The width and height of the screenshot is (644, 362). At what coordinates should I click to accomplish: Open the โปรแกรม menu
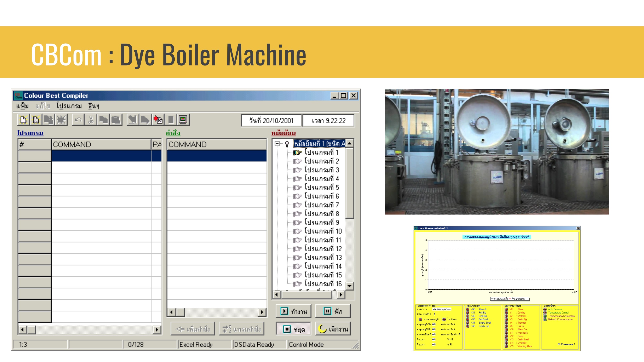click(x=69, y=106)
